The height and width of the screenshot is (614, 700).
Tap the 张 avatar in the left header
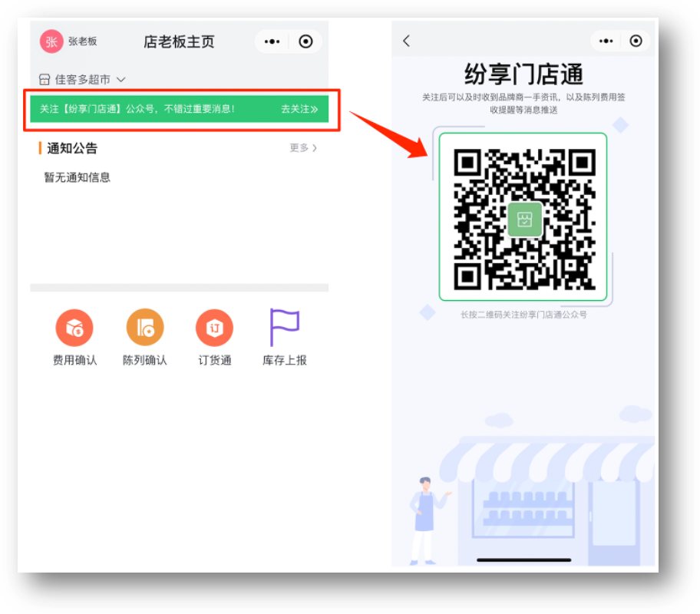[51, 41]
